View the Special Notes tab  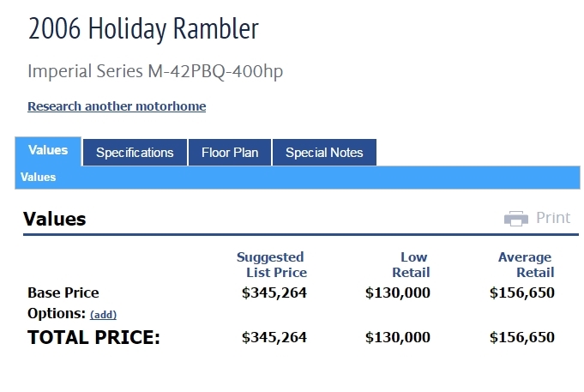tap(324, 153)
